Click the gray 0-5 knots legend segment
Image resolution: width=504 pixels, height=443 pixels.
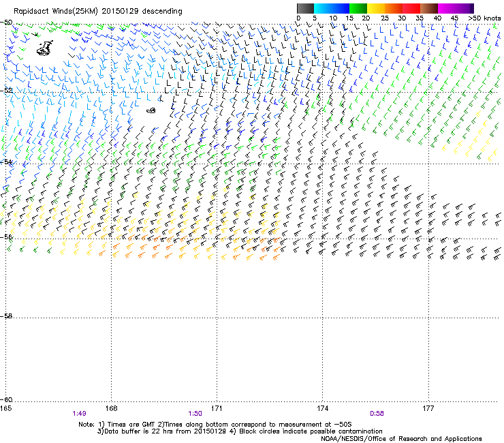pyautogui.click(x=305, y=8)
